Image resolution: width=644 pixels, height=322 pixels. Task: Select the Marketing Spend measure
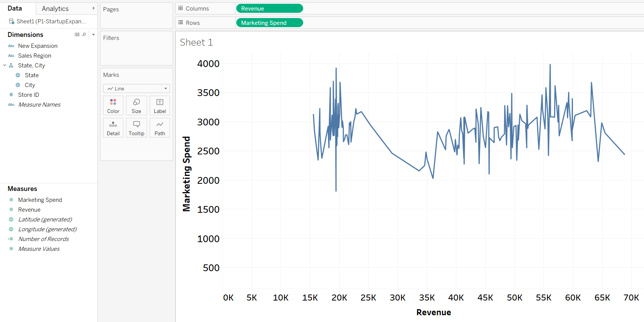40,200
